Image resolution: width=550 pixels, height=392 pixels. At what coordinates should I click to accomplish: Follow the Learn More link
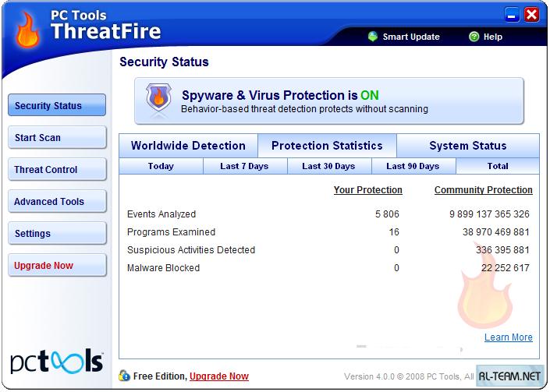pos(508,337)
